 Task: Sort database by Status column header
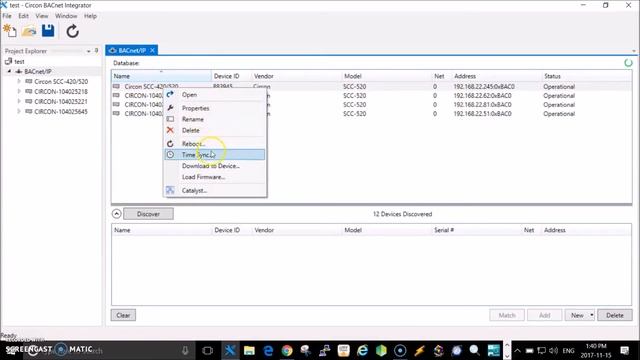586,76
